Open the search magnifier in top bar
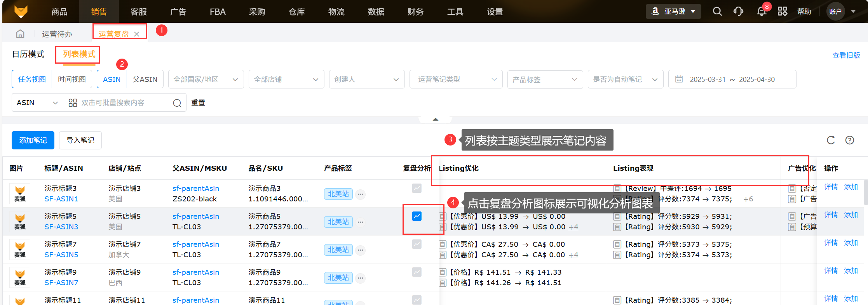 [x=717, y=12]
